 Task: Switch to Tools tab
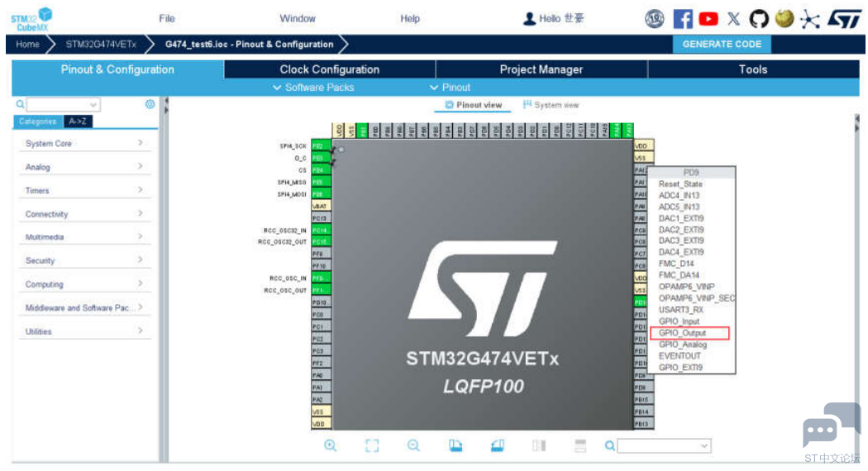[753, 69]
